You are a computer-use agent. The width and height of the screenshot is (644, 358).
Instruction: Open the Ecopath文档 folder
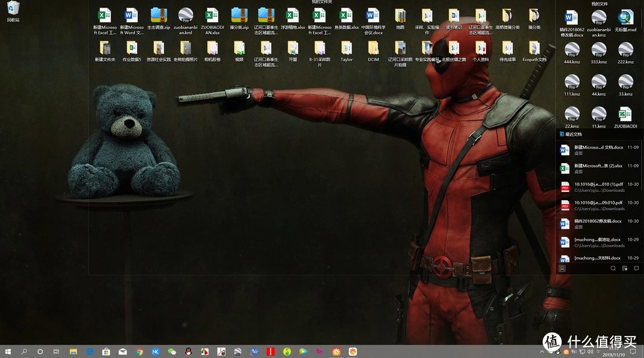pos(534,51)
